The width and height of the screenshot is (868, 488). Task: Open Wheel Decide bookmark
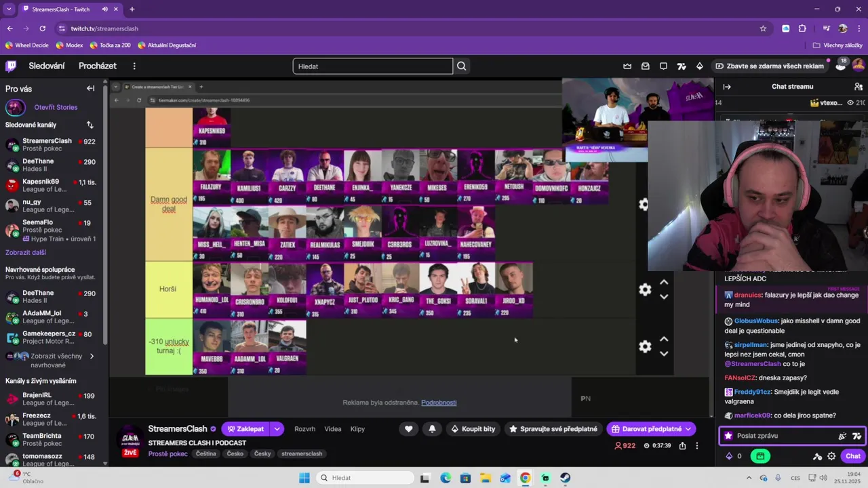coord(26,45)
